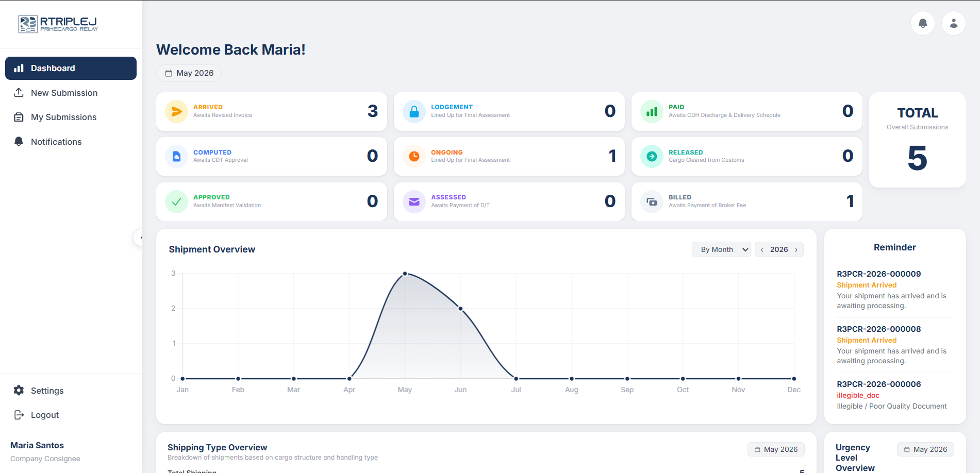Image resolution: width=980 pixels, height=473 pixels.
Task: Click the Billed payment icon
Action: (652, 201)
